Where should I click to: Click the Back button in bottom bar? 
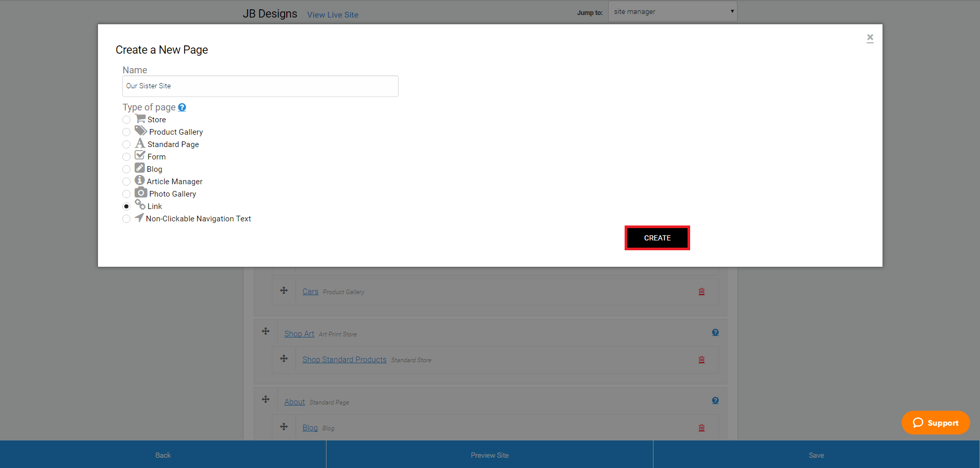[x=163, y=455]
